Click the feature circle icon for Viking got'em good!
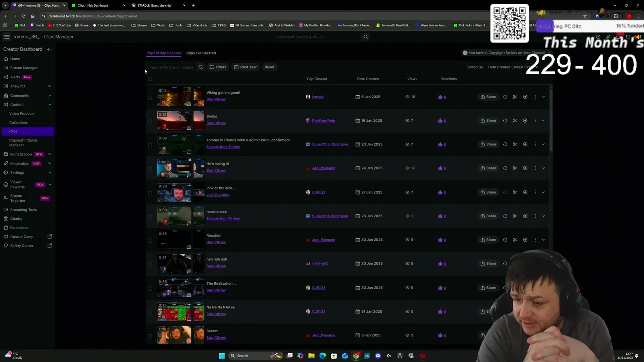Viewport: 644px width, 362px height. (x=505, y=97)
